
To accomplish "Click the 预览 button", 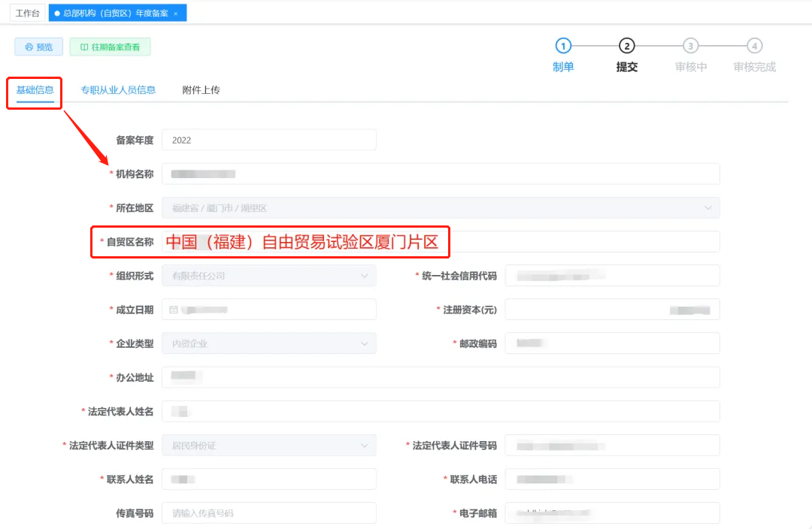I will click(x=39, y=47).
